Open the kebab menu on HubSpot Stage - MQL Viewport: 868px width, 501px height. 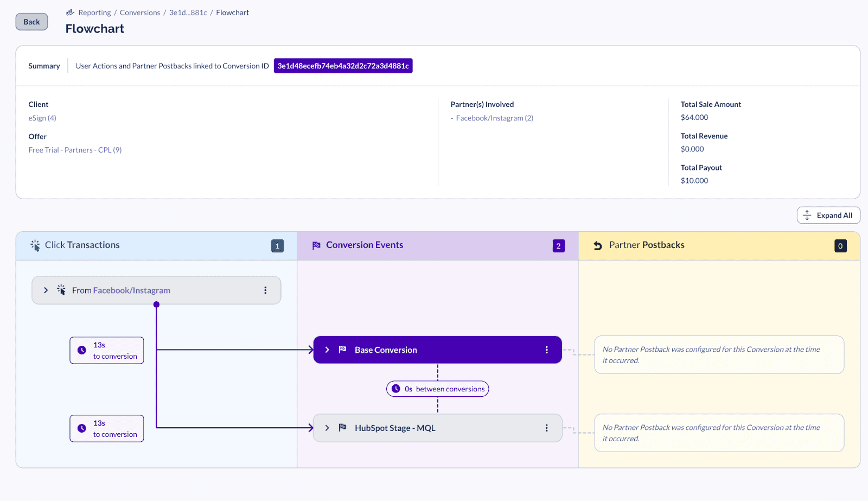[546, 428]
